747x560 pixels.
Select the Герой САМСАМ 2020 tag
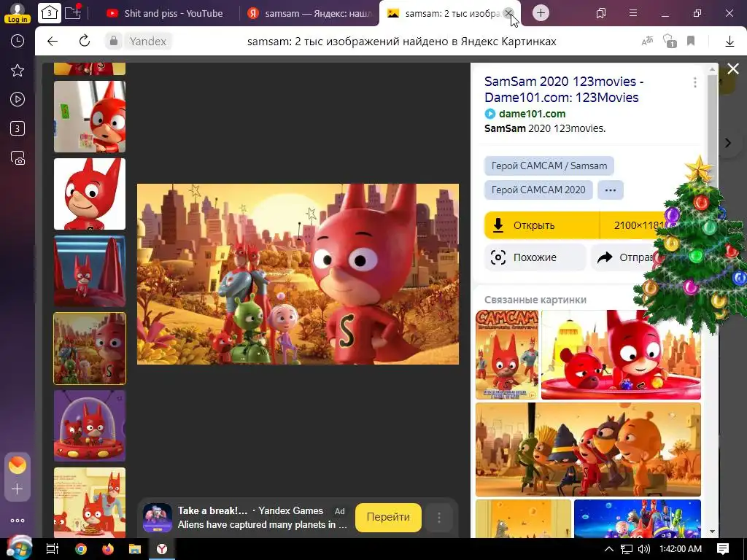click(x=538, y=190)
